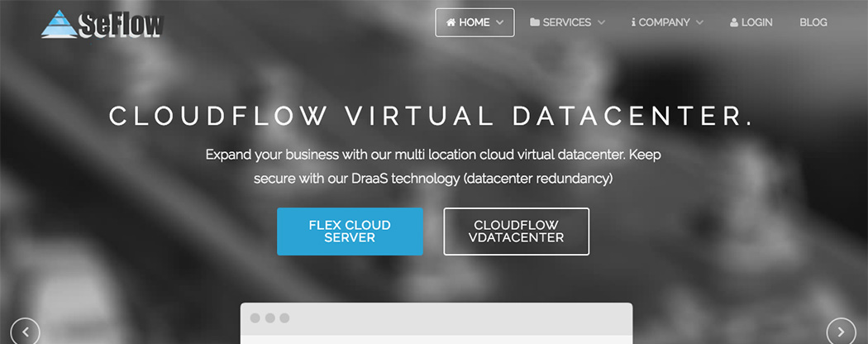Click the third gray dot in mockup window

tap(284, 318)
